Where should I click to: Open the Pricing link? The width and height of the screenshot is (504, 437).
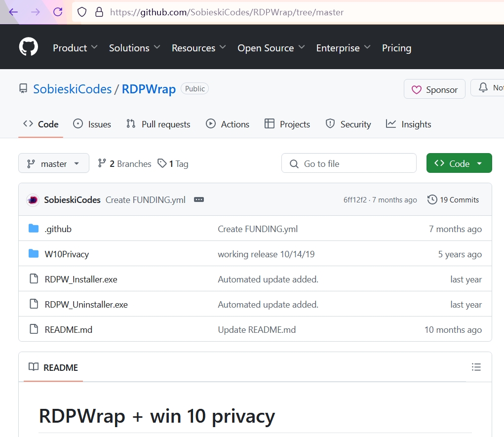click(396, 48)
